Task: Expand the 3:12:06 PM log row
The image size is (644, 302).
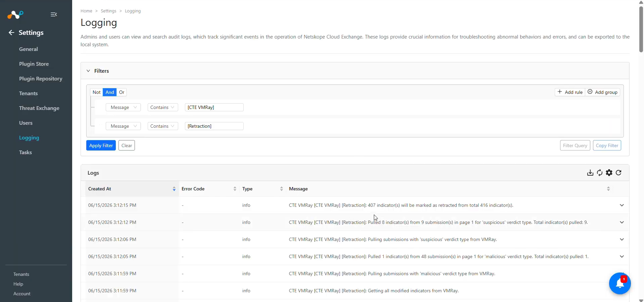Action: pyautogui.click(x=622, y=239)
